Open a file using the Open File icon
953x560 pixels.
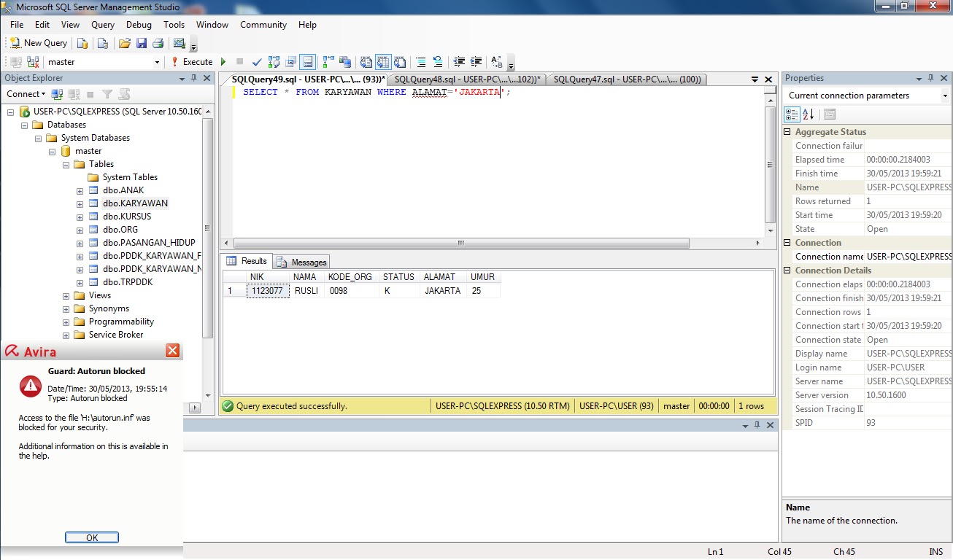pyautogui.click(x=123, y=43)
